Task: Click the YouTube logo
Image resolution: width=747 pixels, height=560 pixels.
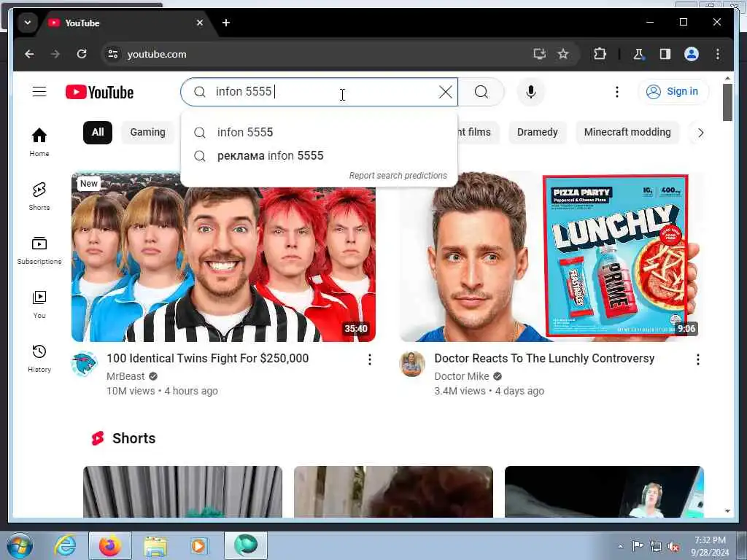Action: coord(99,92)
